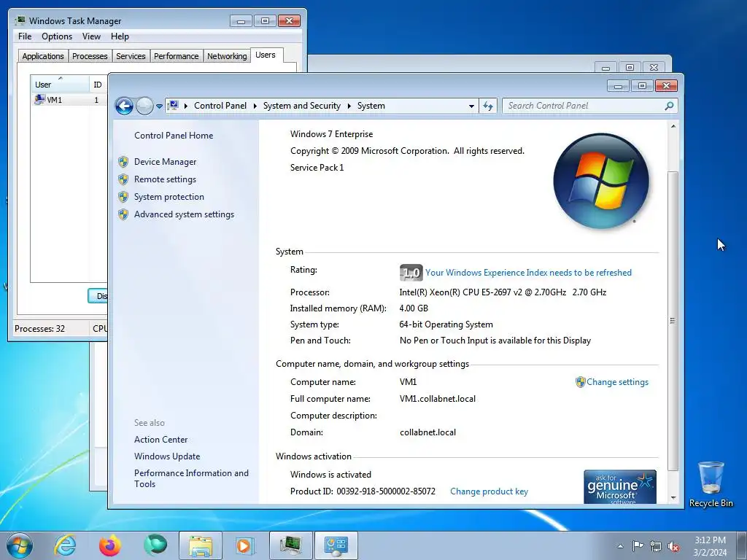Click the System protection shield icon
The width and height of the screenshot is (747, 560).
tap(123, 197)
